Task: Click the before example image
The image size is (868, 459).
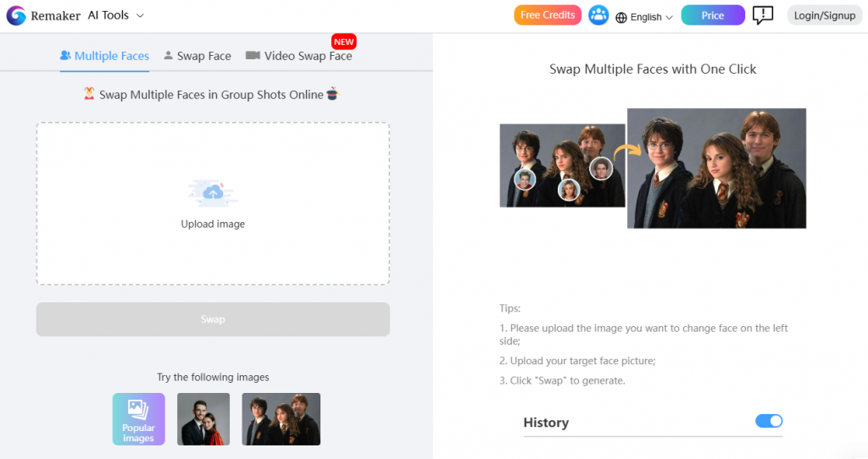Action: pos(563,165)
